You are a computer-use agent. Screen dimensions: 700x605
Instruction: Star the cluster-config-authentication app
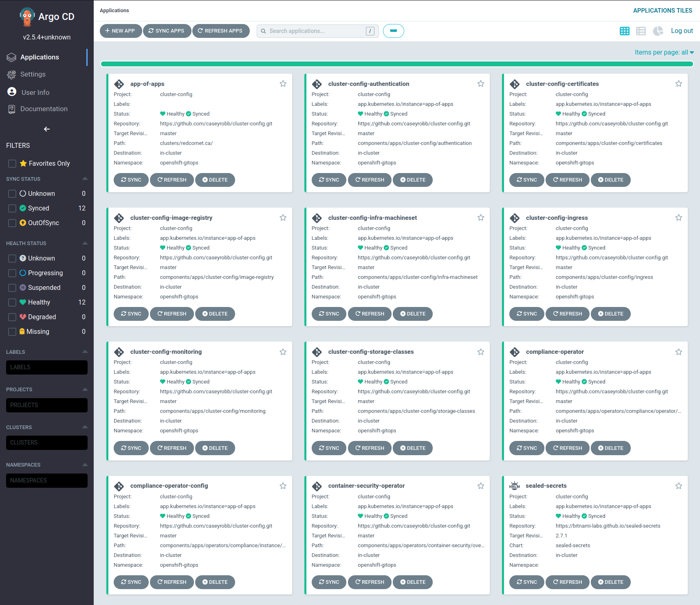481,83
